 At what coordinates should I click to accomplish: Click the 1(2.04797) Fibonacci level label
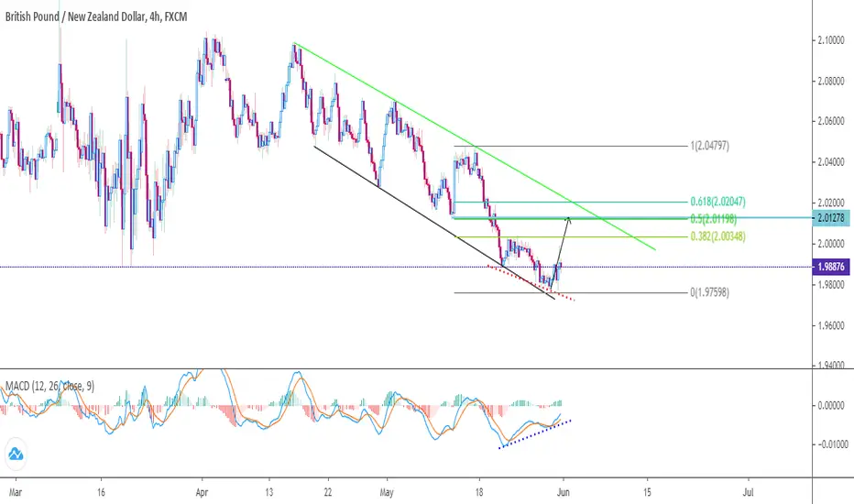click(x=709, y=146)
